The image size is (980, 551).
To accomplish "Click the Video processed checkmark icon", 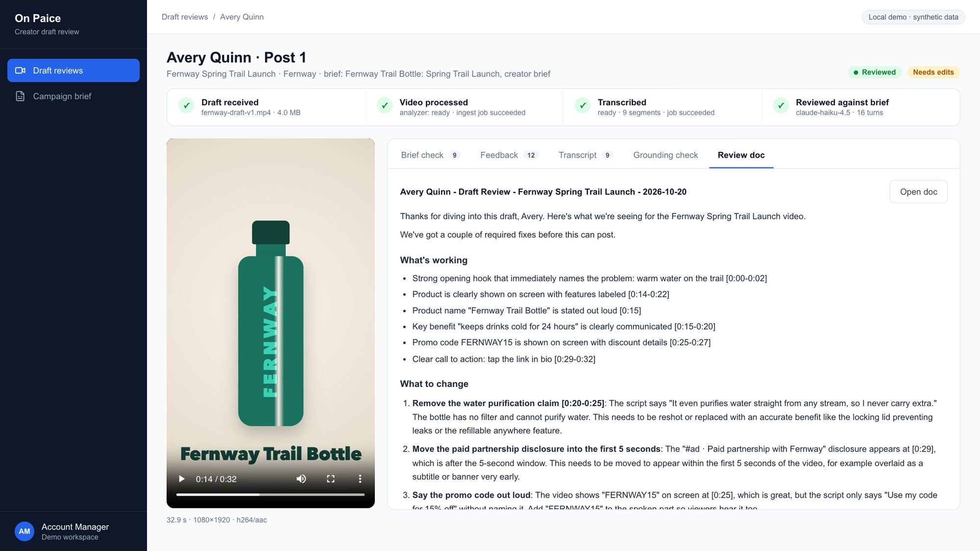I will [x=385, y=105].
